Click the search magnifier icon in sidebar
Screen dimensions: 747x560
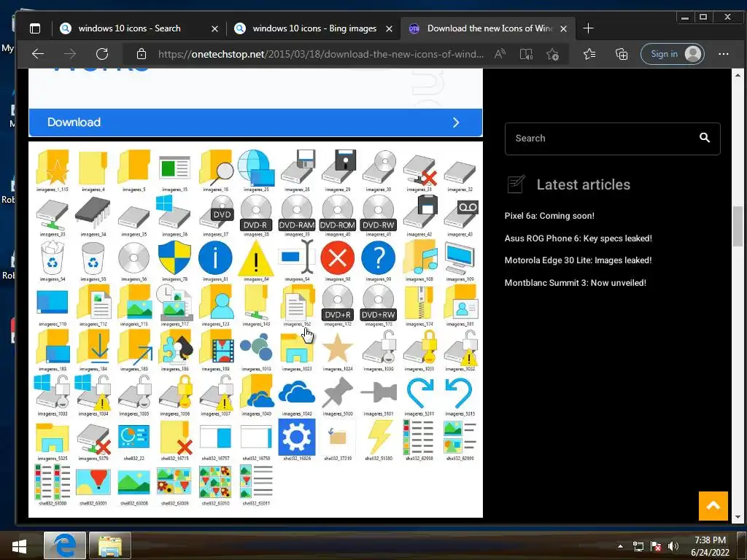point(705,138)
